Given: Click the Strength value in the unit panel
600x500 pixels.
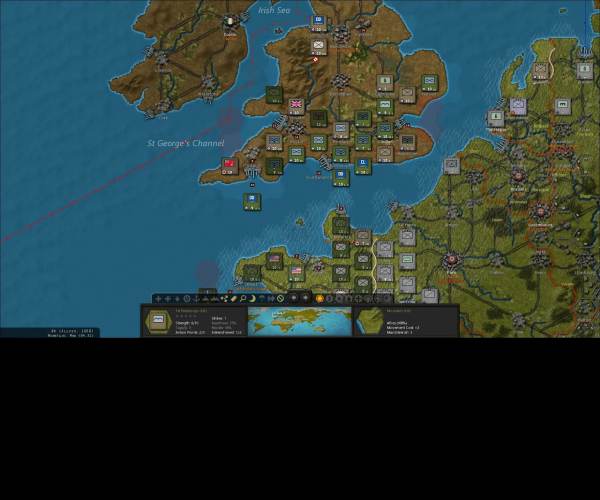Looking at the screenshot, I should click(x=187, y=323).
